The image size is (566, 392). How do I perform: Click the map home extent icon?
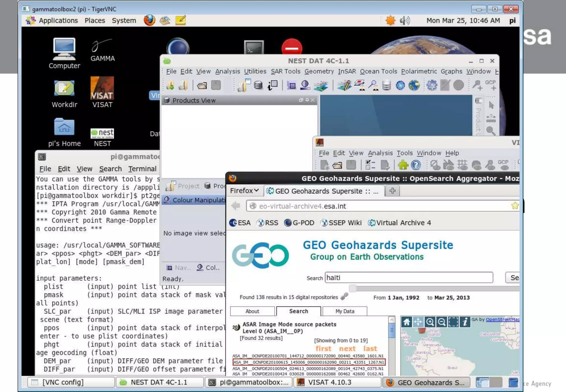[x=407, y=322]
